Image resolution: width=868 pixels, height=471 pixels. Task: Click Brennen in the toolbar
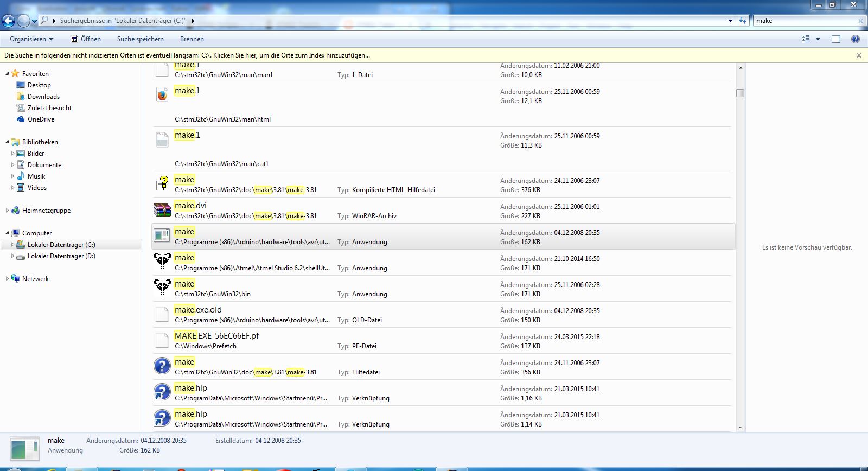192,39
